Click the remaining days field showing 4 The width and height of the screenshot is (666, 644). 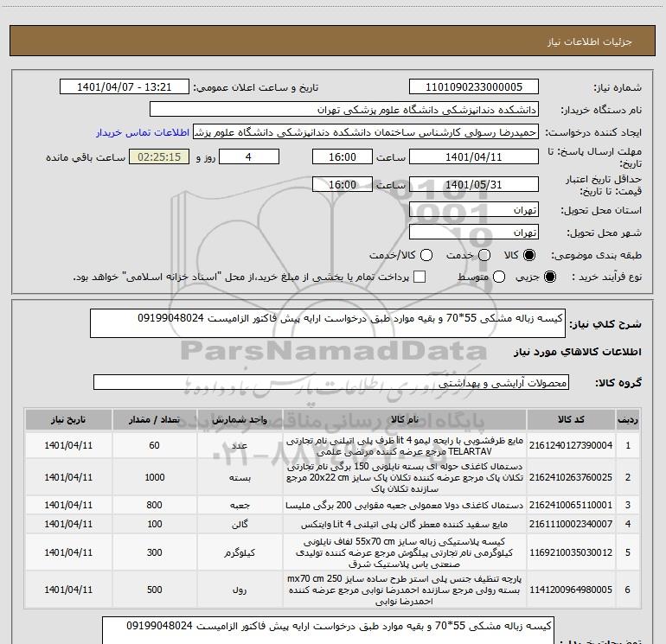pyautogui.click(x=248, y=157)
